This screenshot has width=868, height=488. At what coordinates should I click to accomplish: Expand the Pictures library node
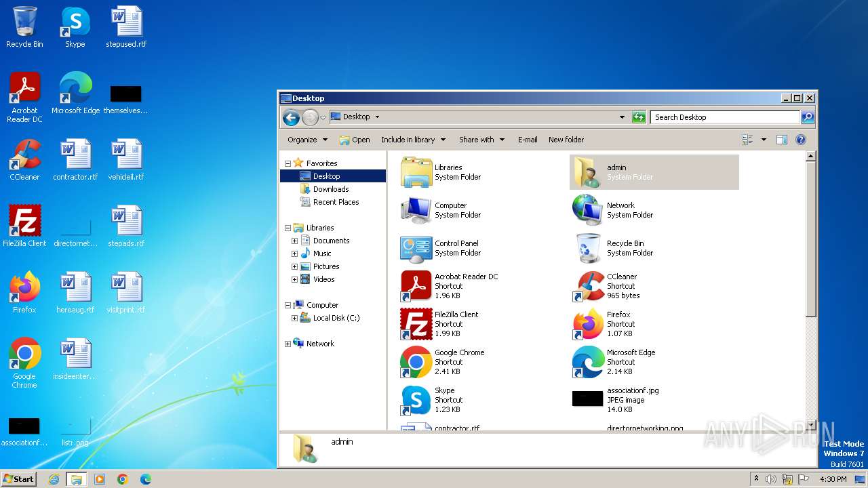coord(294,266)
